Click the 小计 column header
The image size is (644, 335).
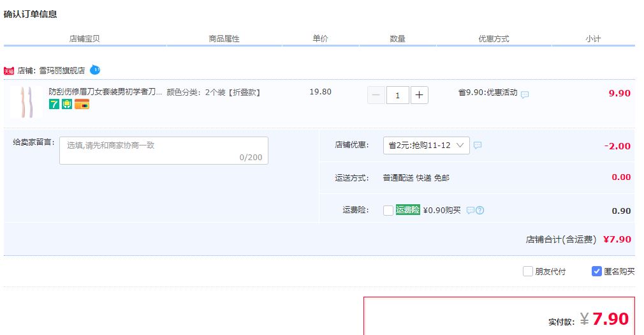593,39
